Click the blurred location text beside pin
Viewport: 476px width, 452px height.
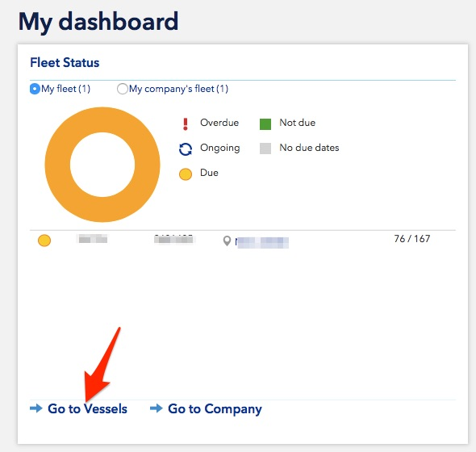262,243
